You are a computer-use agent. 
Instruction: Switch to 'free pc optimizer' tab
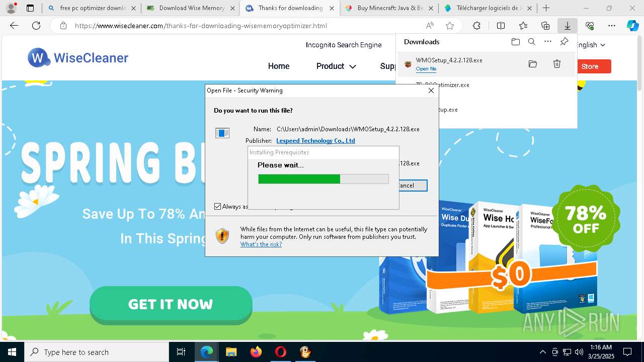[91, 8]
